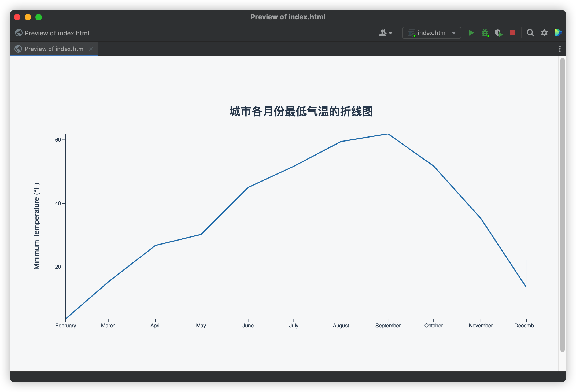Click the March x-axis label
This screenshot has height=392, width=576.
click(108, 326)
